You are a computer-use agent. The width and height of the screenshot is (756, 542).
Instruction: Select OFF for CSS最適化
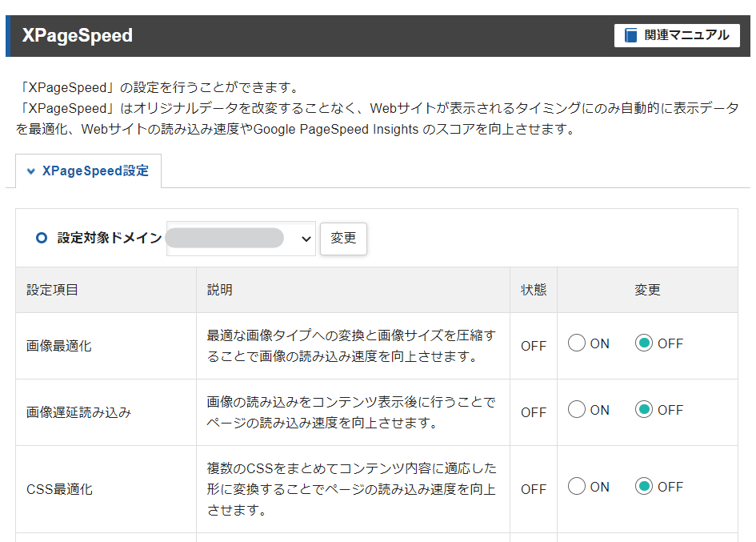[644, 486]
